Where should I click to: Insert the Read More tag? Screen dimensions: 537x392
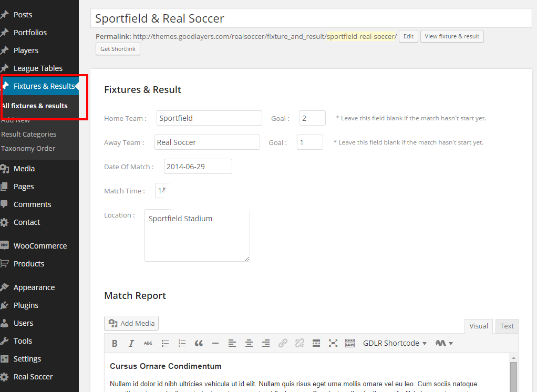point(316,343)
